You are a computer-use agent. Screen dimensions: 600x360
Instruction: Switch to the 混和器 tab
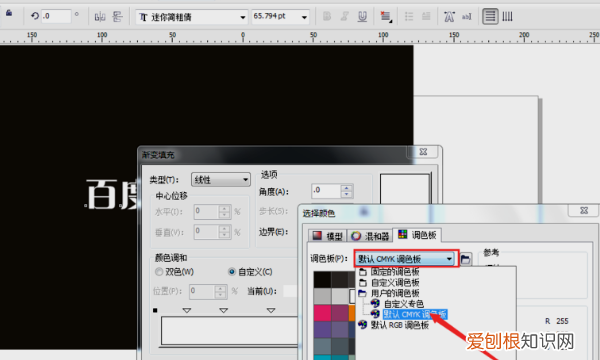(x=370, y=236)
